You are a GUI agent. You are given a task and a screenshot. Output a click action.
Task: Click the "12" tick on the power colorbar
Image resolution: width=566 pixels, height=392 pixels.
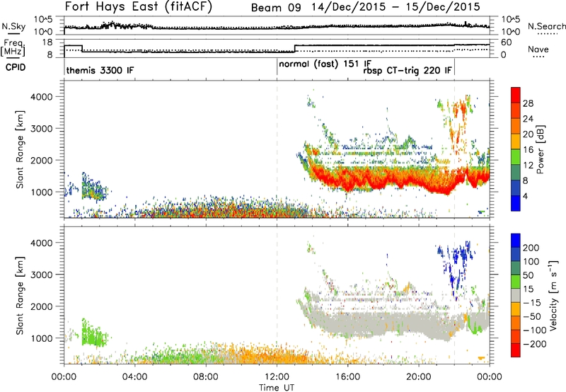[x=528, y=166]
